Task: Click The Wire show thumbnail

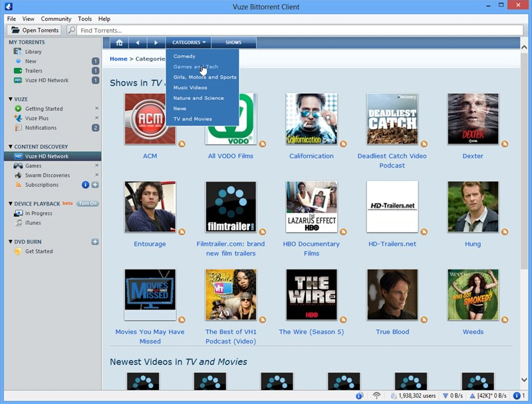Action: (x=311, y=295)
